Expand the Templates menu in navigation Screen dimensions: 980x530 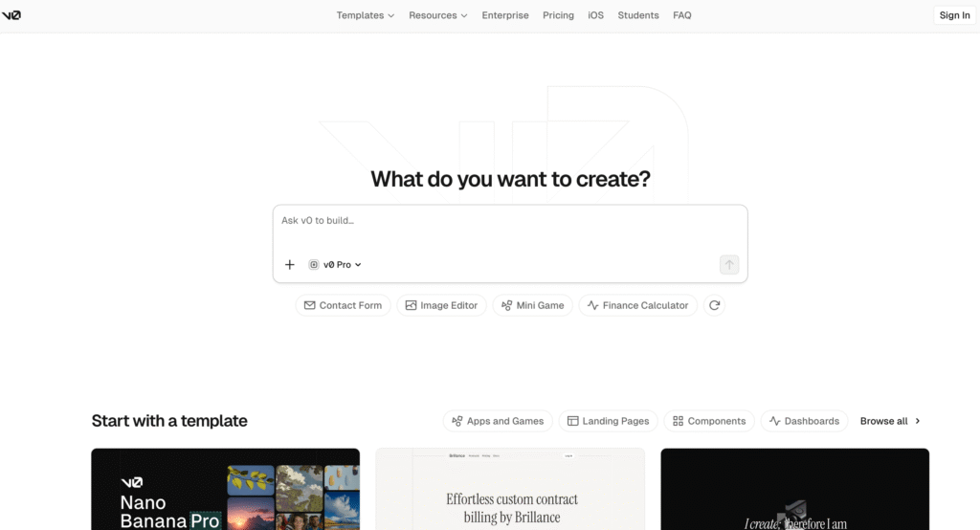tap(365, 15)
